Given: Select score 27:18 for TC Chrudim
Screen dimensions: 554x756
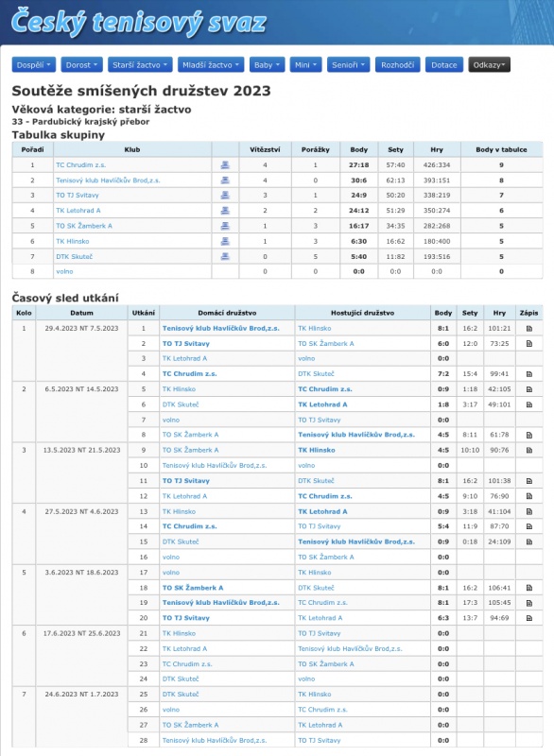Looking at the screenshot, I should [358, 164].
